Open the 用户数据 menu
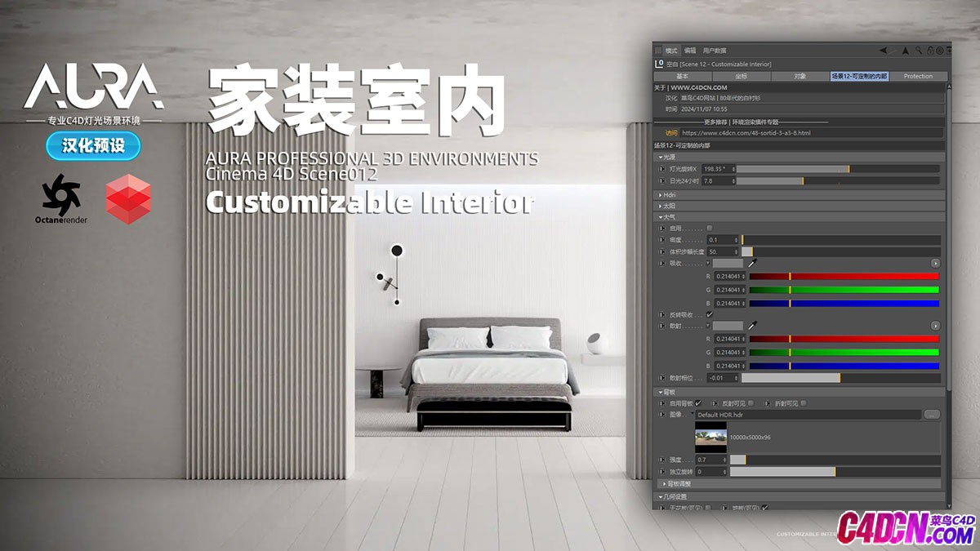 click(x=715, y=51)
